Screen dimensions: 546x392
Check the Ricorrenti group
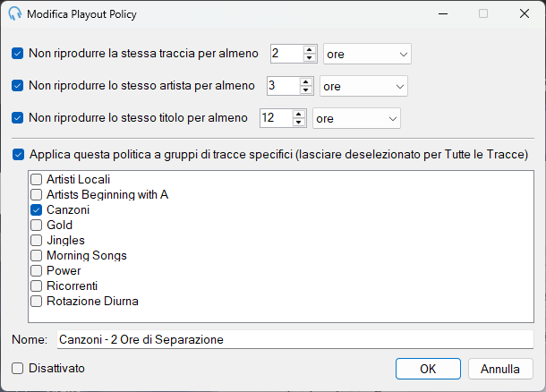point(36,286)
